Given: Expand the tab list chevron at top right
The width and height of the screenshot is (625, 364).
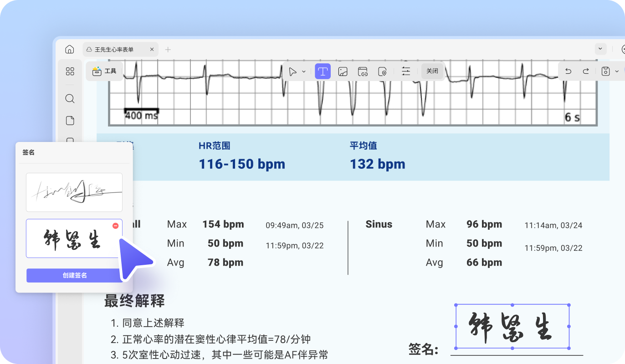Looking at the screenshot, I should (600, 49).
